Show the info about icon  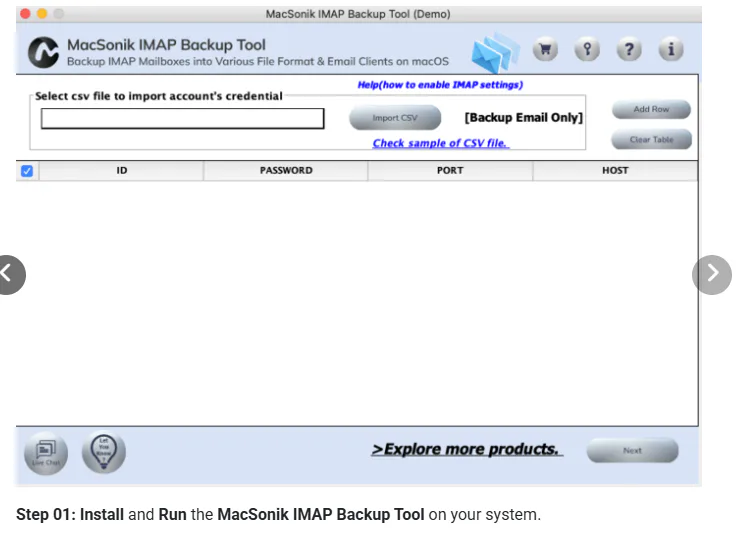pos(671,49)
